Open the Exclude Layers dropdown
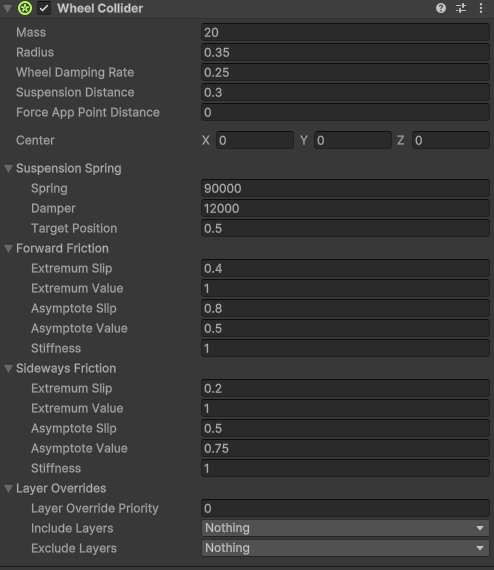This screenshot has height=570, width=494. (345, 548)
